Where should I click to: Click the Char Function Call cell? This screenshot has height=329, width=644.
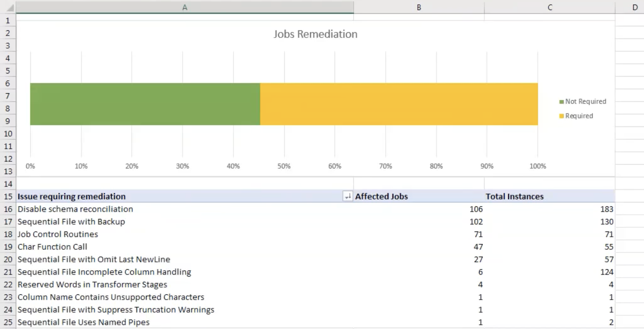pyautogui.click(x=52, y=247)
